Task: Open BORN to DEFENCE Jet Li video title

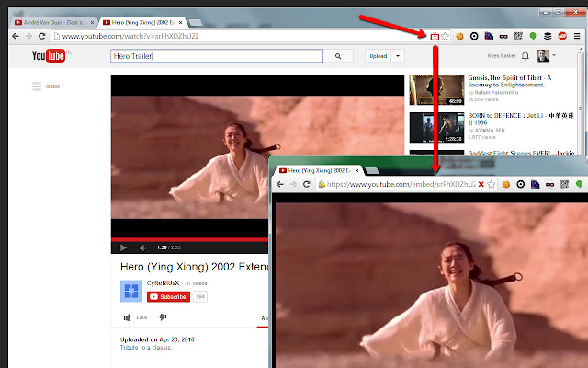Action: point(521,119)
